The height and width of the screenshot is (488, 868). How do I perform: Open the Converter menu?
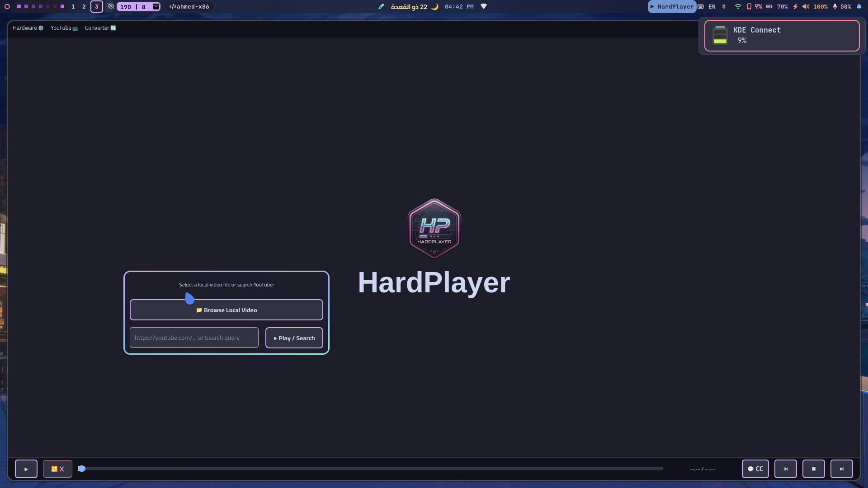(x=100, y=28)
